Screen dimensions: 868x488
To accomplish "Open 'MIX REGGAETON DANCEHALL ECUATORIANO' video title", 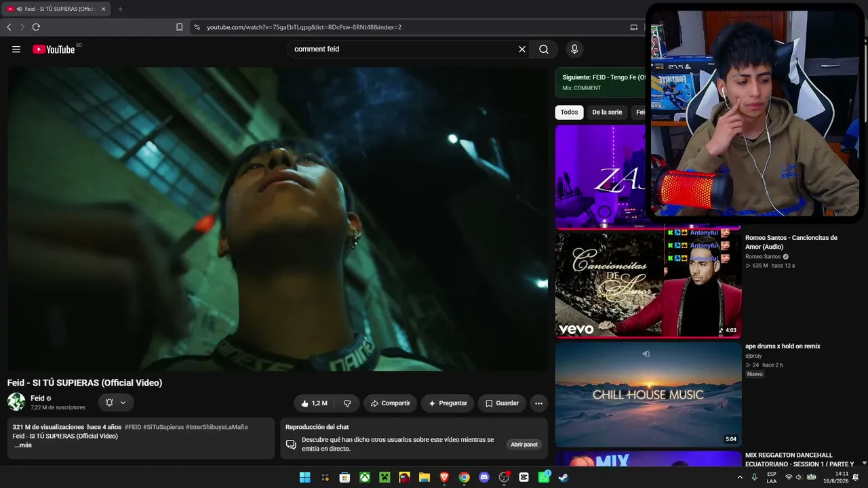I will pos(800,460).
